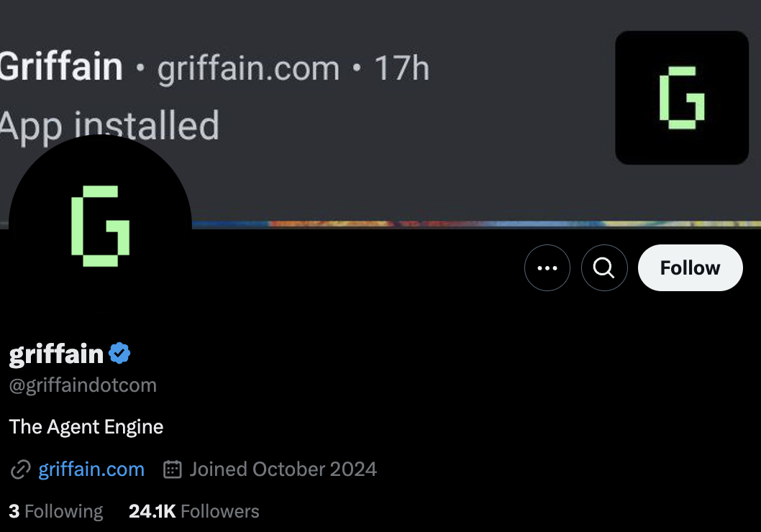Open the circular griffain profile avatar

[101, 226]
